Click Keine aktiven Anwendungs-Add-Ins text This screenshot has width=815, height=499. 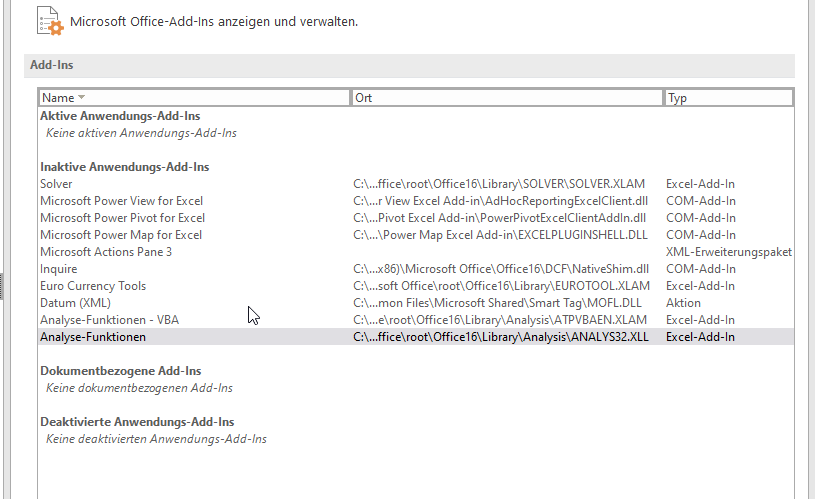pos(141,133)
